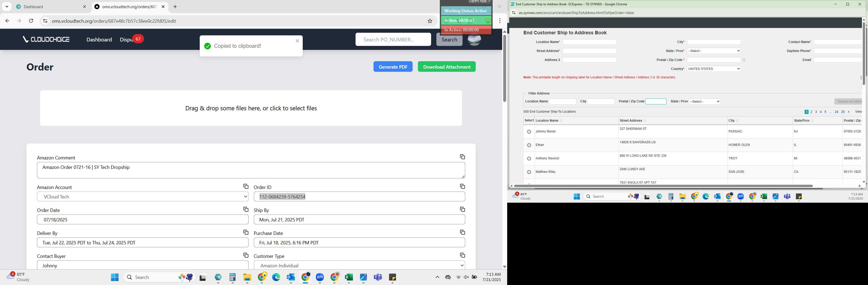This screenshot has height=285, width=868.
Task: Click the Location Name* field in address form
Action: 589,42
